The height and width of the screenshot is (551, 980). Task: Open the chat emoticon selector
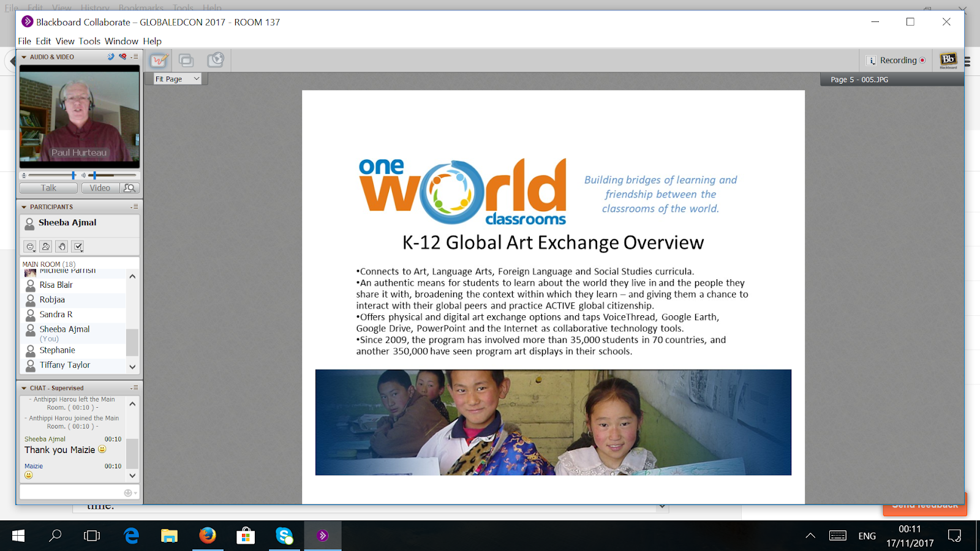pyautogui.click(x=130, y=493)
